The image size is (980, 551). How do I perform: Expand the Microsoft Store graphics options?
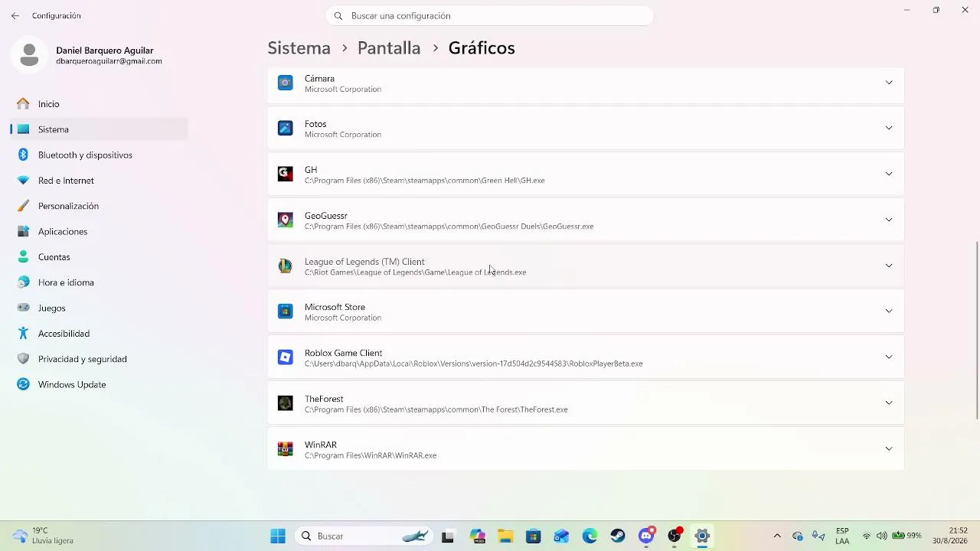tap(889, 311)
